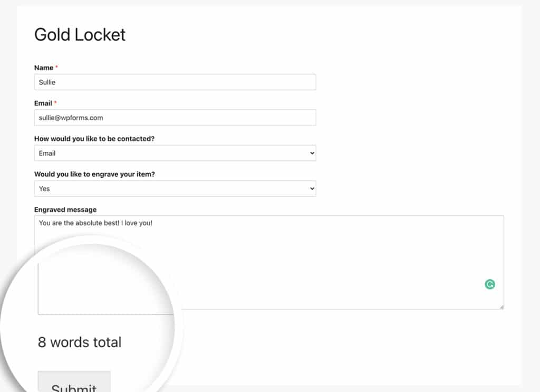Click the Engraved message label
Image resolution: width=540 pixels, height=392 pixels.
coord(65,209)
